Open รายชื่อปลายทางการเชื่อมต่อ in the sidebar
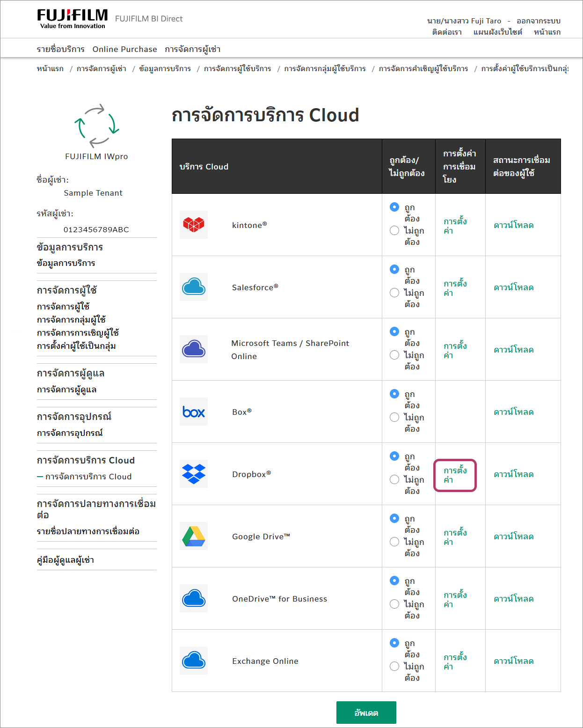The width and height of the screenshot is (583, 728). [x=88, y=531]
